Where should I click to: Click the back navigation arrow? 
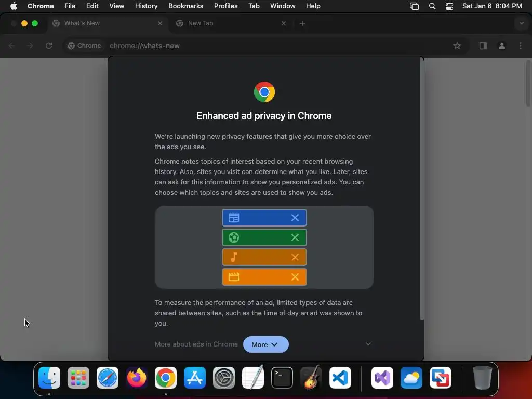(11, 46)
